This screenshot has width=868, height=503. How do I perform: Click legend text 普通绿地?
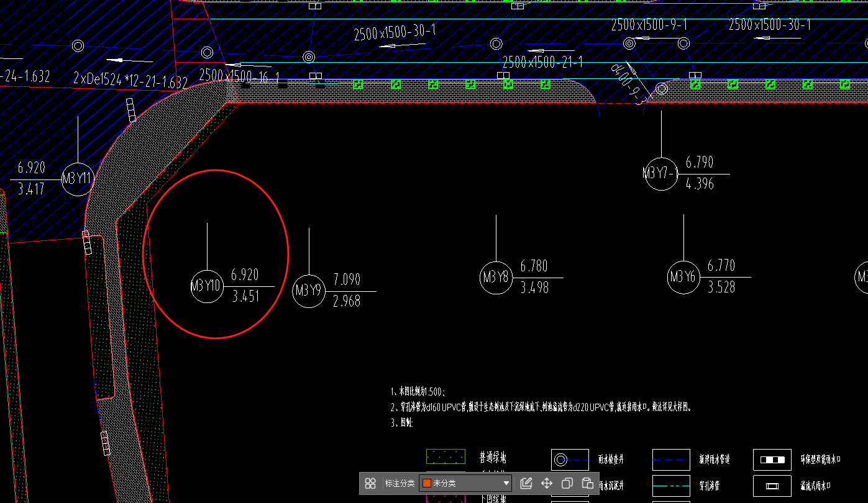click(493, 458)
